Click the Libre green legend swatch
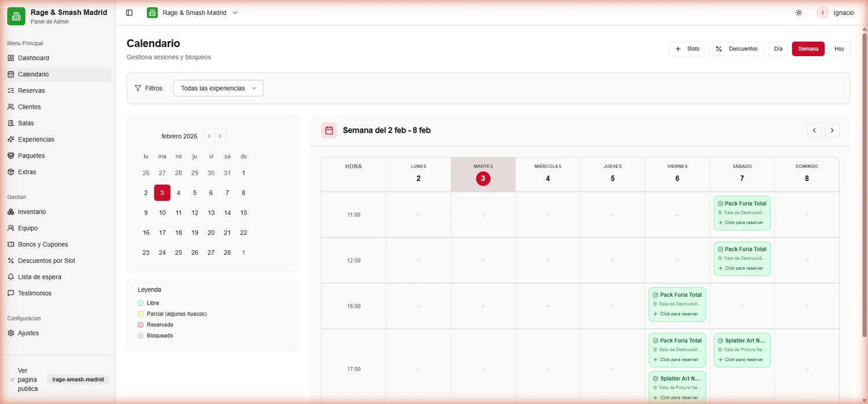Image resolution: width=868 pixels, height=404 pixels. [141, 303]
